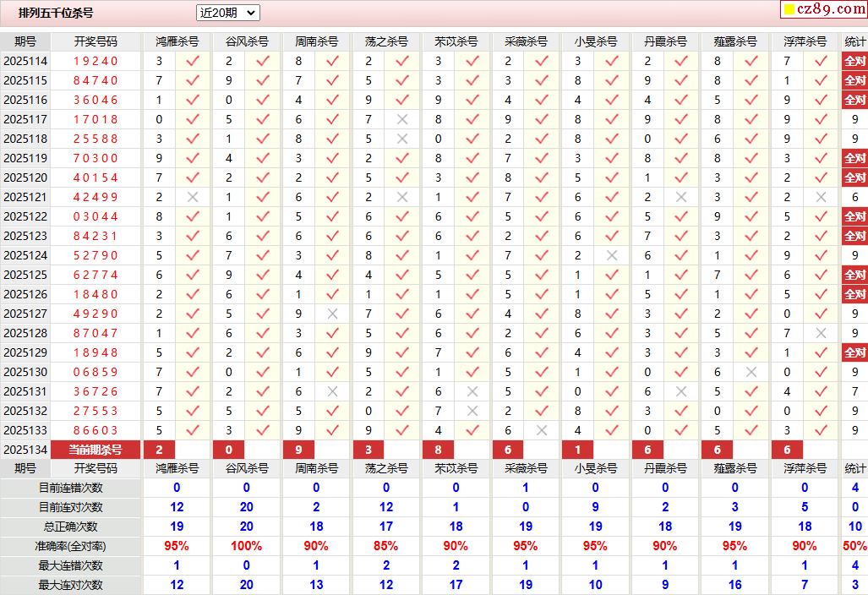Click the gray X for 小旻杀号 in row 2025124

(x=612, y=255)
